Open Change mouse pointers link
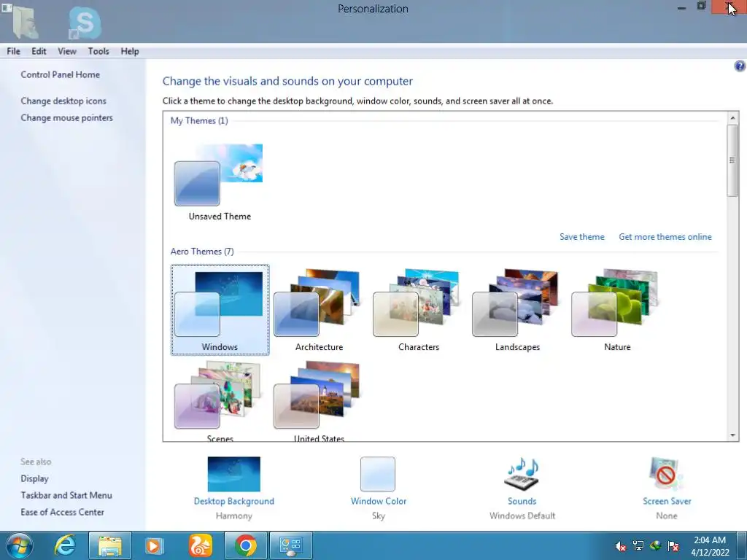 (x=66, y=117)
